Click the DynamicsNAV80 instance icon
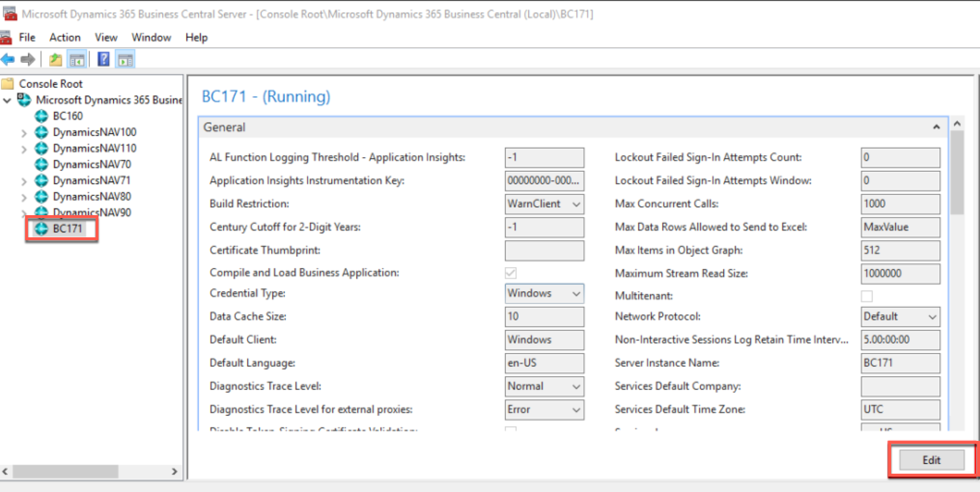 point(42,196)
